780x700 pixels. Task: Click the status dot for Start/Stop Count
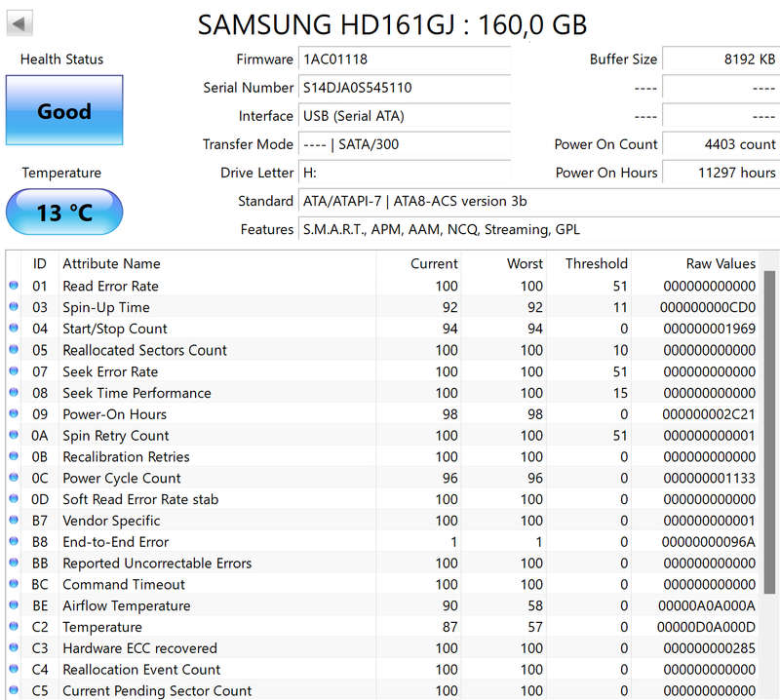(14, 329)
